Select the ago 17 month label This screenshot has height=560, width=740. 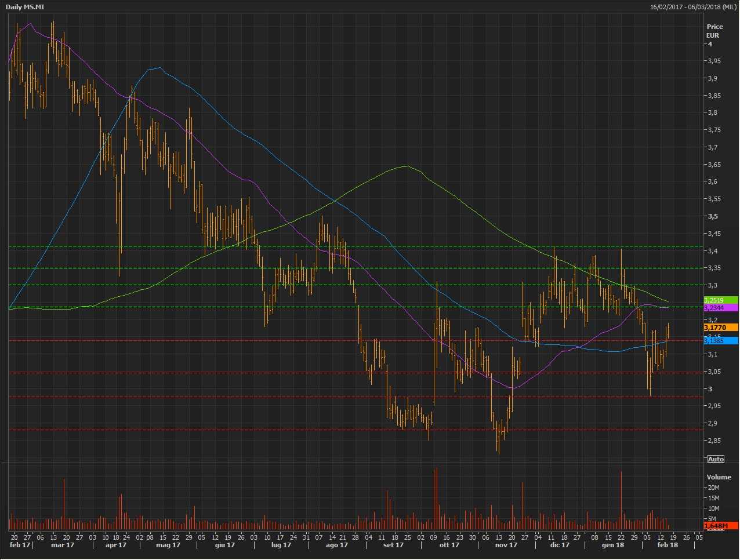337,545
